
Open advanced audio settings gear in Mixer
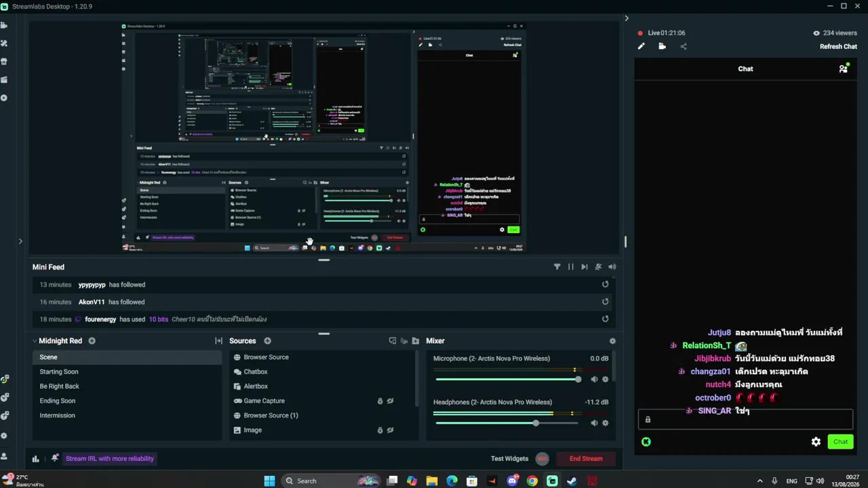[x=612, y=341]
